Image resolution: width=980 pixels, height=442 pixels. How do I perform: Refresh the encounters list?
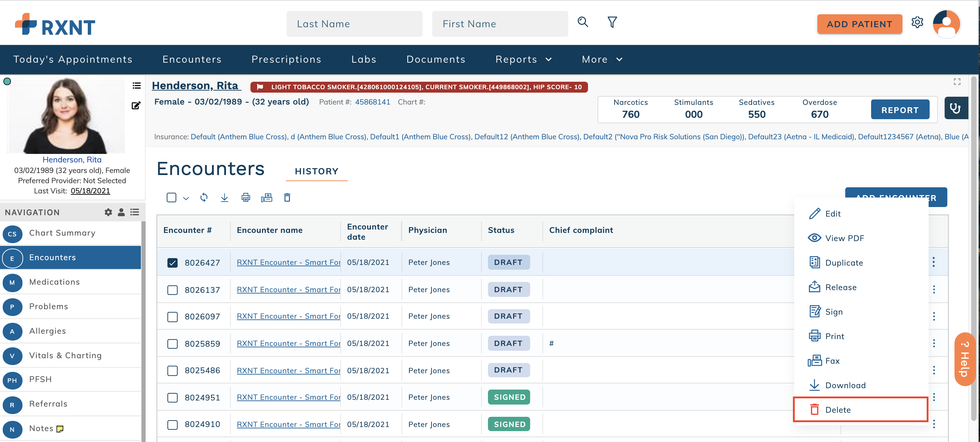pos(204,197)
